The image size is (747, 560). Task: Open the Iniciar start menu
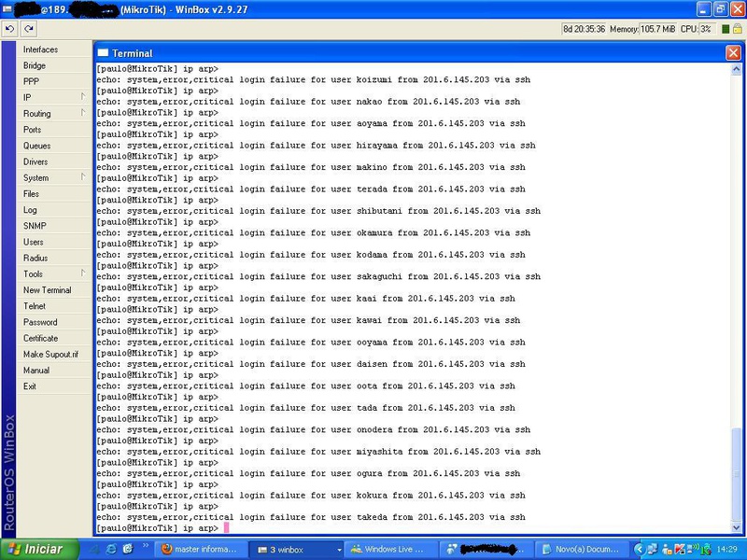click(39, 549)
